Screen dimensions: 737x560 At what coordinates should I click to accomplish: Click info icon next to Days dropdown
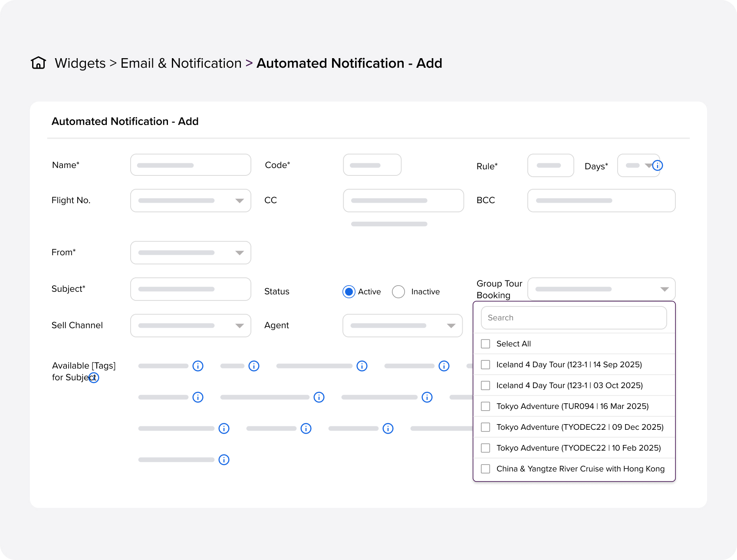point(658,165)
